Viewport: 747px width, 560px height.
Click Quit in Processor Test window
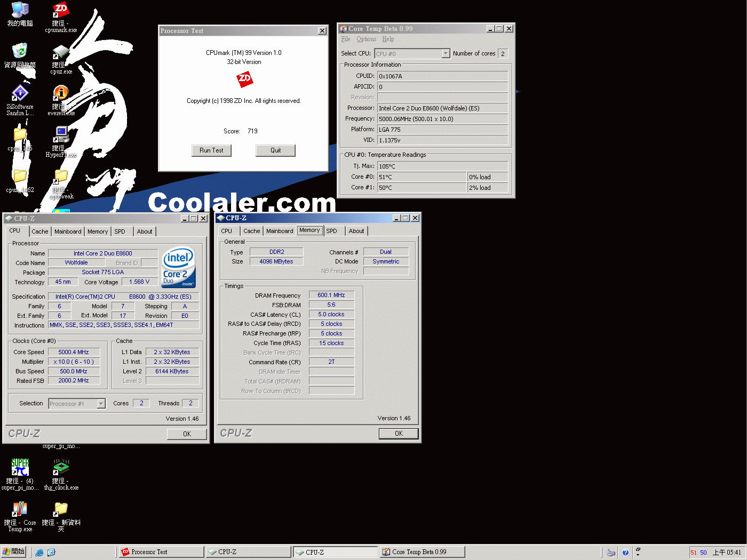[x=275, y=150]
